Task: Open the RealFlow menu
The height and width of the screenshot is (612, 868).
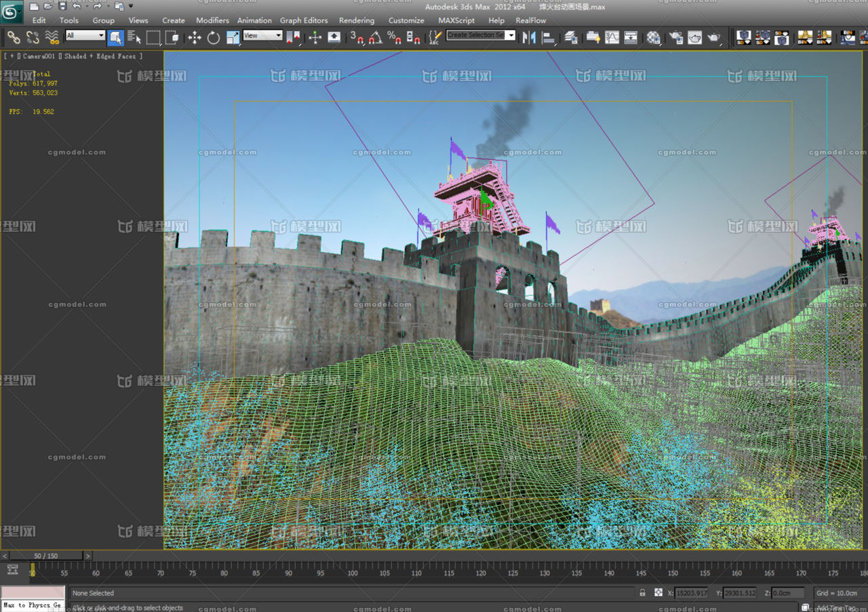Action: 531,20
